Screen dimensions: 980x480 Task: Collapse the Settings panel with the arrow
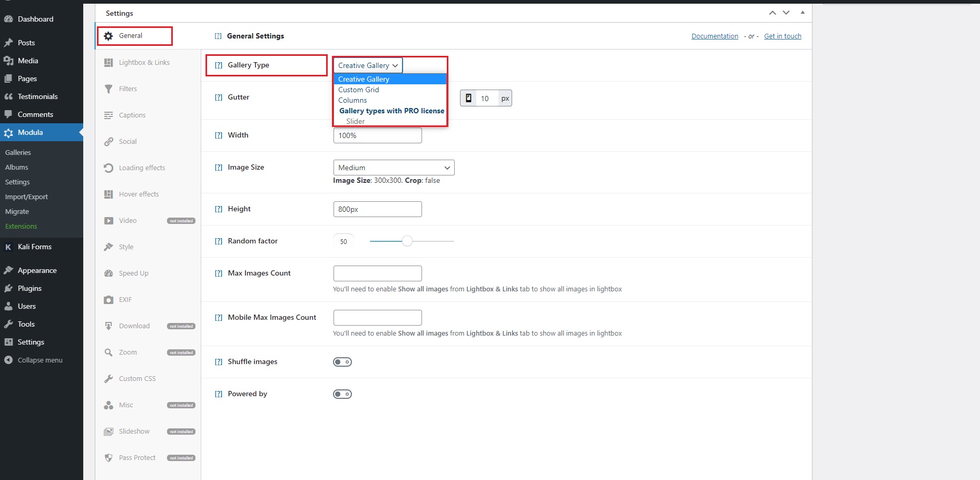pyautogui.click(x=802, y=12)
